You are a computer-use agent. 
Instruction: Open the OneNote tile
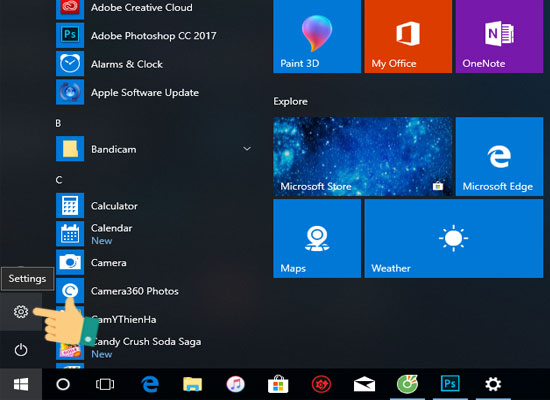coord(499,36)
